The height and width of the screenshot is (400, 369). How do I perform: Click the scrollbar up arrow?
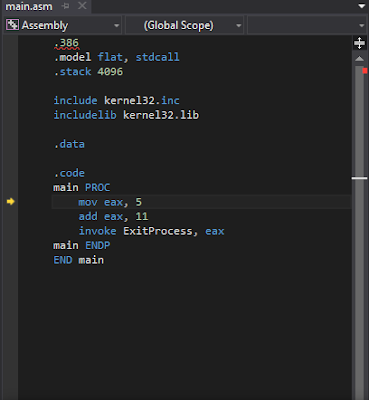[359, 59]
